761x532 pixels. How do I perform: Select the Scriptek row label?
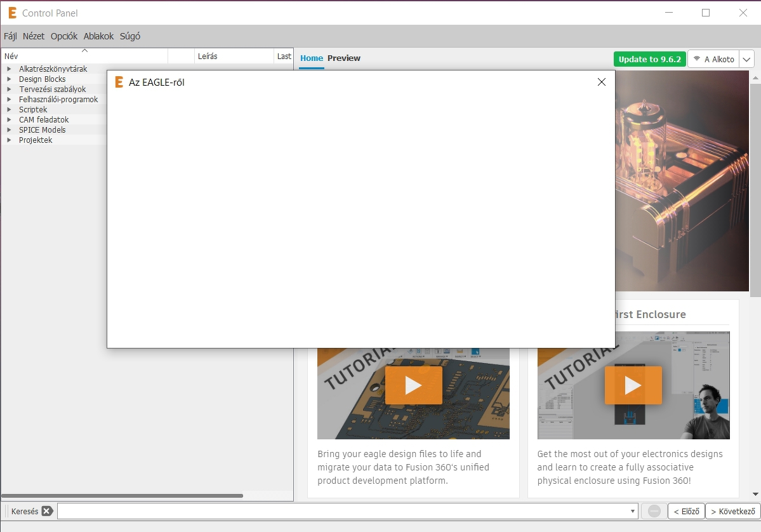coord(33,110)
